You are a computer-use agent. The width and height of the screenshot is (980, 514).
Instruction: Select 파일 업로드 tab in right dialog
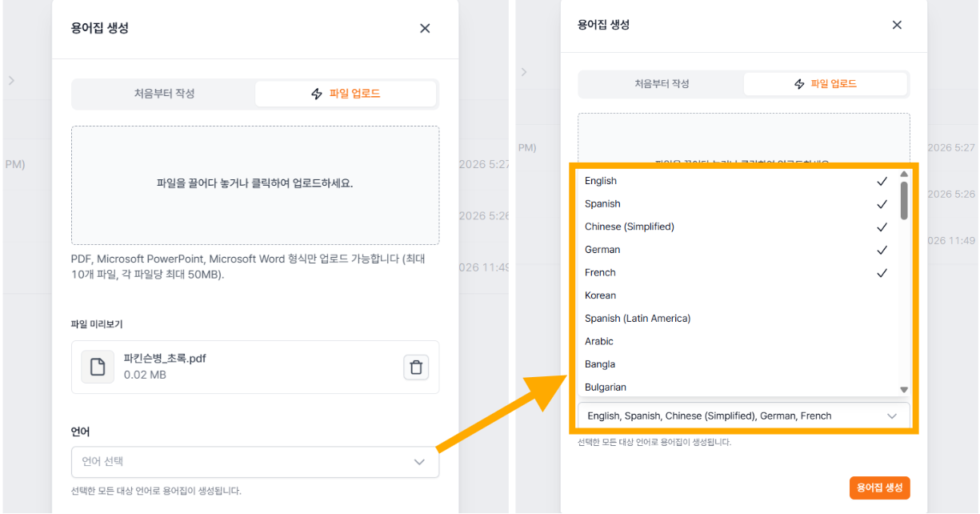(826, 83)
